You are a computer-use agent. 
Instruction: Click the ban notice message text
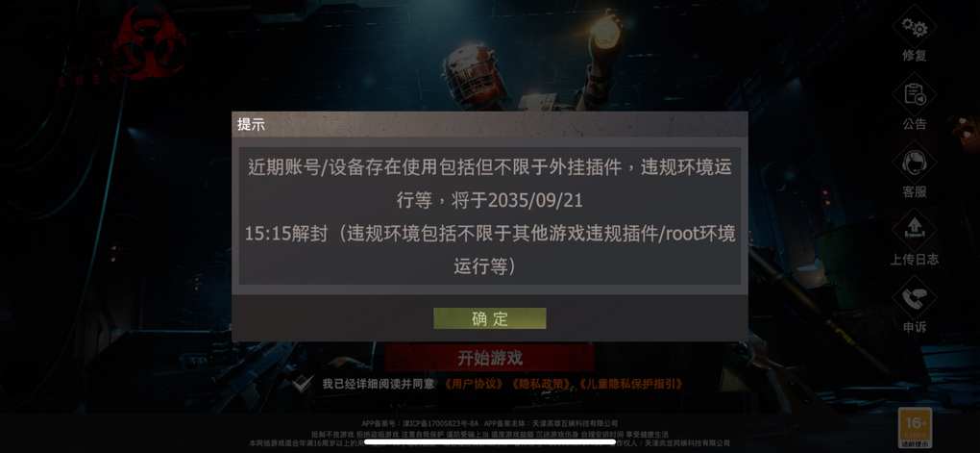[x=489, y=216]
